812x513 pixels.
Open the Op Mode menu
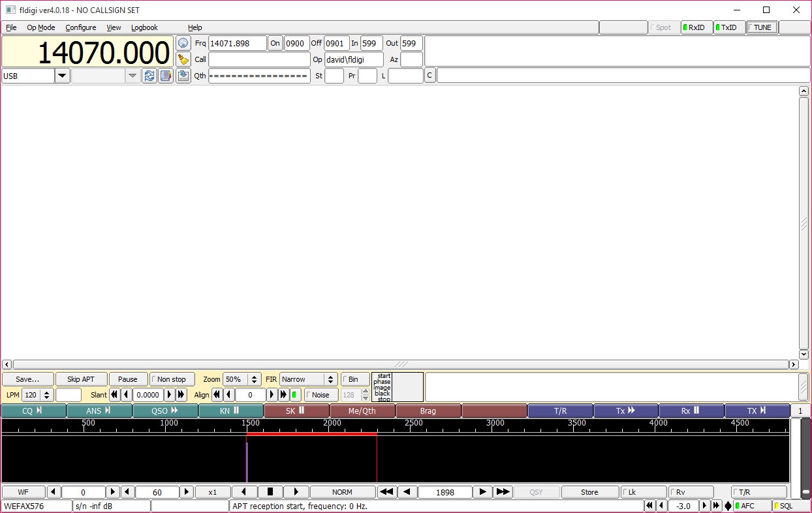[41, 27]
